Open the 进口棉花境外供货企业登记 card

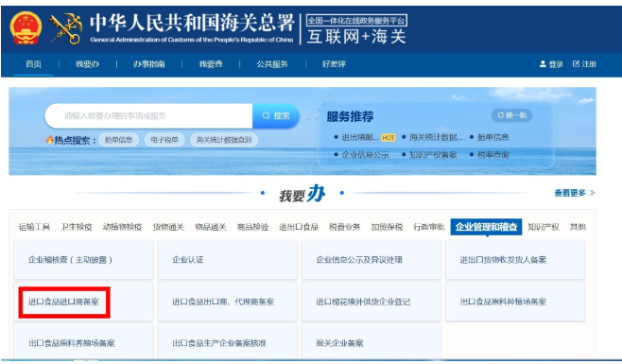point(371,303)
